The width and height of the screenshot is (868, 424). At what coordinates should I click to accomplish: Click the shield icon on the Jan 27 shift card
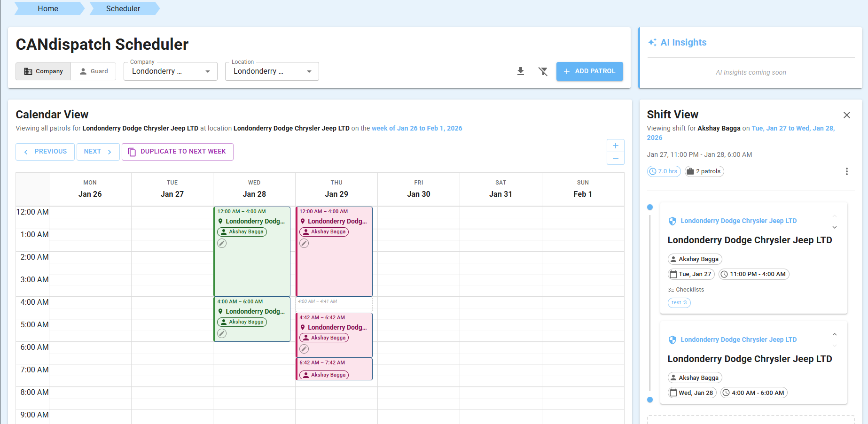(673, 221)
